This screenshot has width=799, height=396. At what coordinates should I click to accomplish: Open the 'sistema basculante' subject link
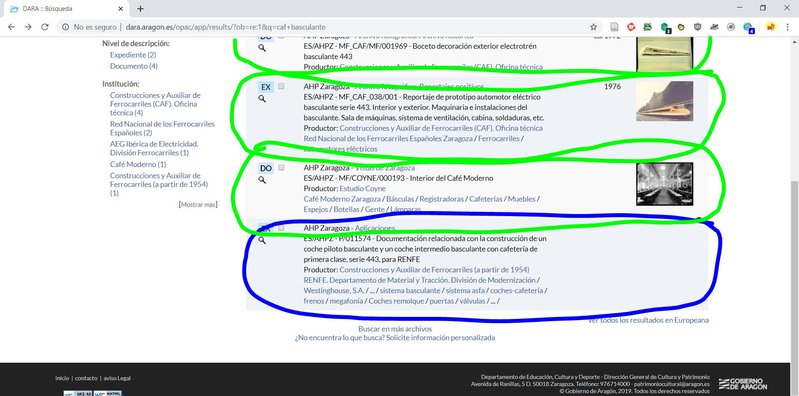(410, 291)
